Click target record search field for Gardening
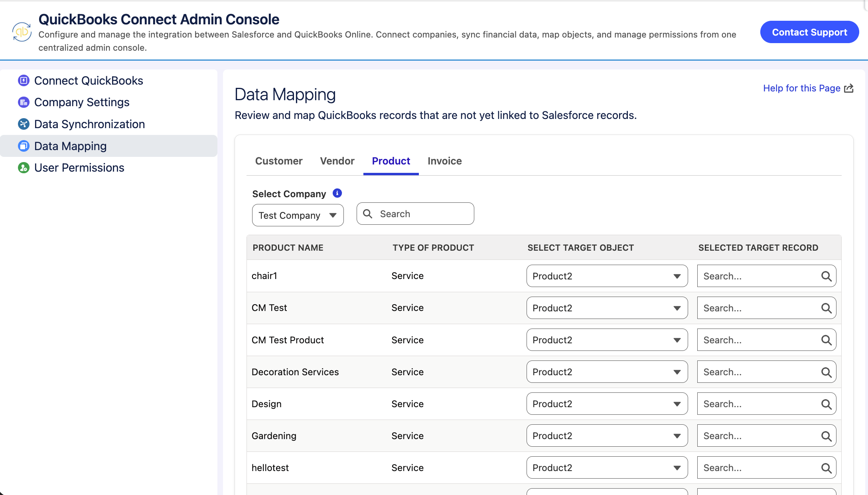 (767, 436)
